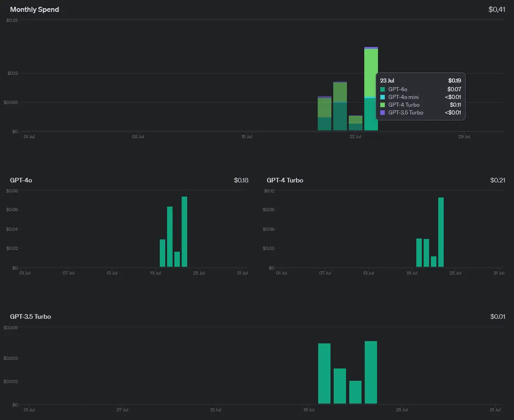Click the purple GPT-3.5 Turbo legend swatch
This screenshot has width=514, height=420.
pyautogui.click(x=383, y=113)
